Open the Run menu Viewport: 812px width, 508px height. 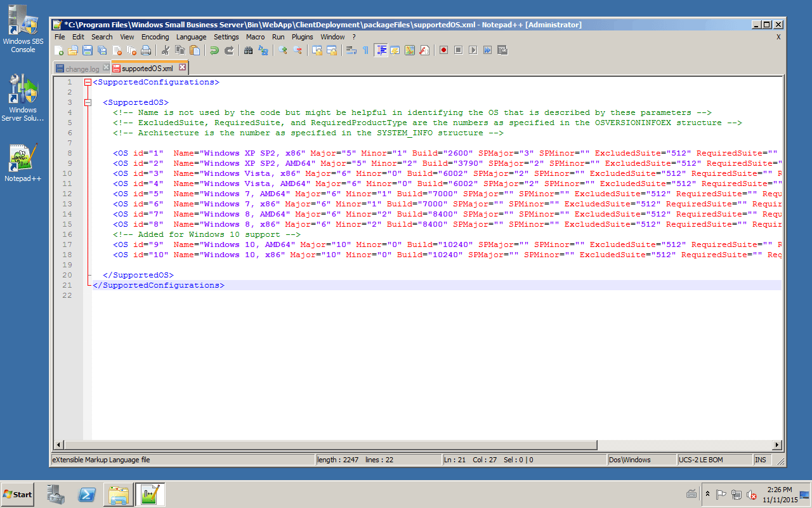(278, 37)
